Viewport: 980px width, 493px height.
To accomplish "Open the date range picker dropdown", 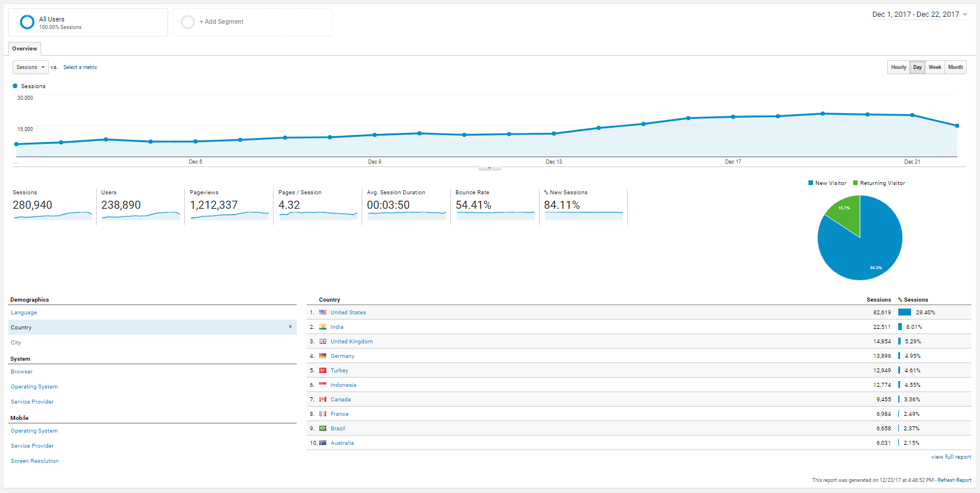I will coord(920,14).
